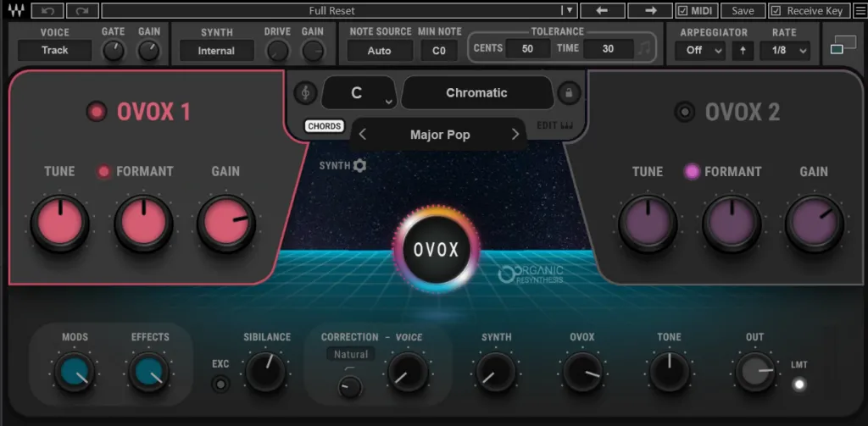868x426 pixels.
Task: Click the OVOX 1 FORMANT knob
Action: [x=144, y=224]
